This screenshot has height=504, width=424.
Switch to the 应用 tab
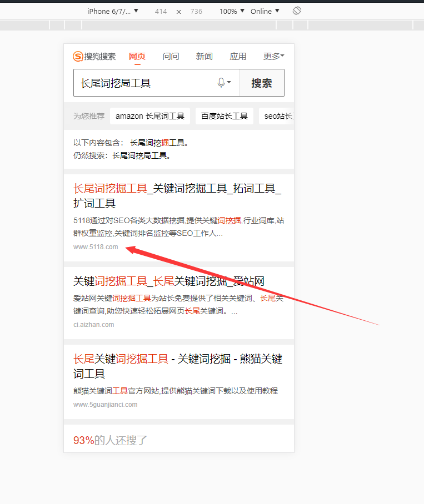tap(238, 56)
